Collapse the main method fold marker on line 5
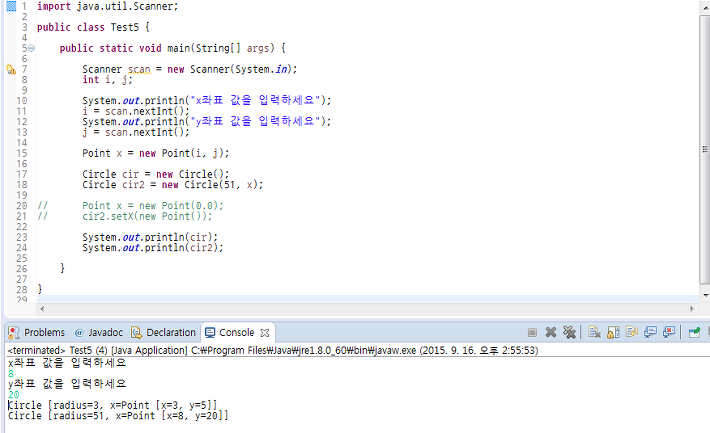Image resolution: width=710 pixels, height=433 pixels. (x=31, y=48)
